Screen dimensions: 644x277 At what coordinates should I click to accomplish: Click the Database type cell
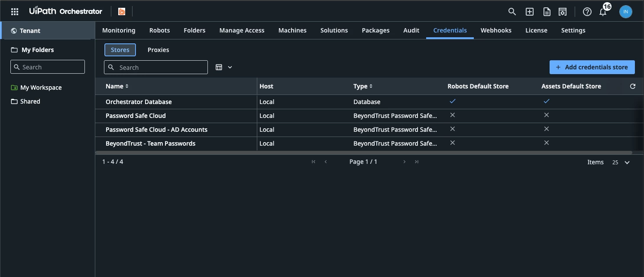pyautogui.click(x=367, y=102)
